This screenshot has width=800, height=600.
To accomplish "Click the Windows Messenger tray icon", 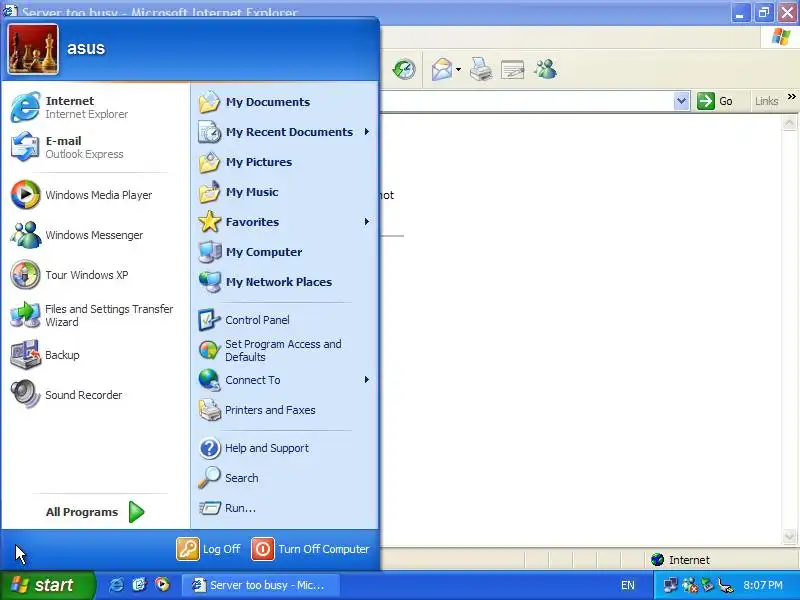I will (x=689, y=585).
